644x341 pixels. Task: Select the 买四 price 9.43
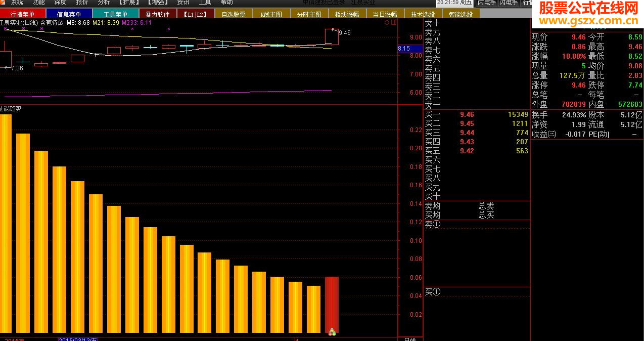(467, 142)
